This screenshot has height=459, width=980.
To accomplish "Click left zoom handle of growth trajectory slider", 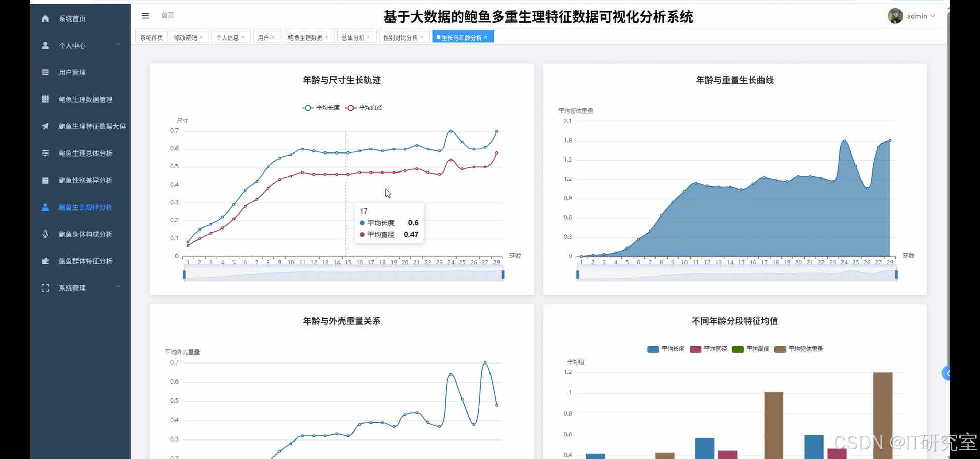I will pyautogui.click(x=184, y=275).
